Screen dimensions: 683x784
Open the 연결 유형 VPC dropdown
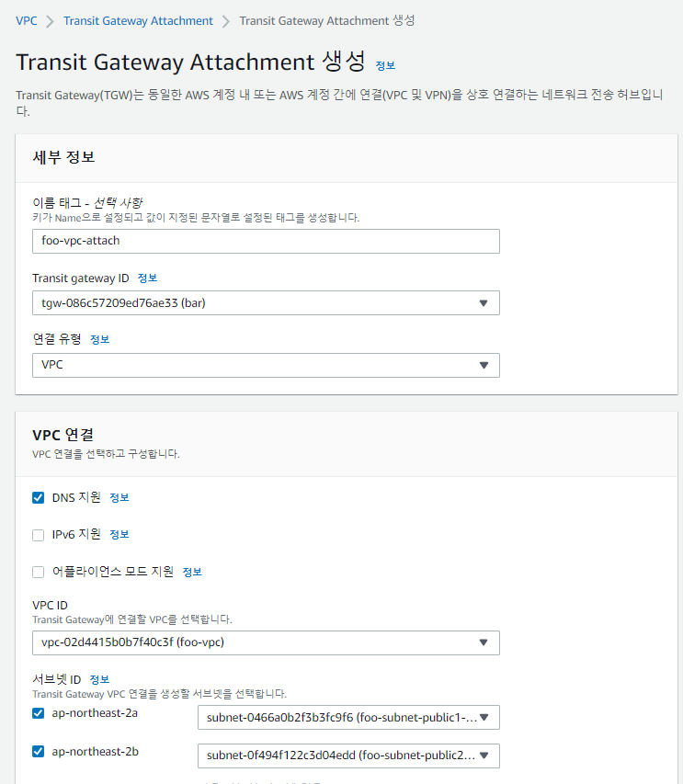266,365
